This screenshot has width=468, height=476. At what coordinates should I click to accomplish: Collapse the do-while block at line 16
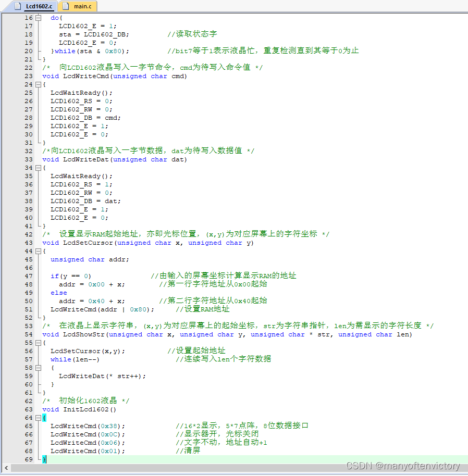(x=38, y=18)
